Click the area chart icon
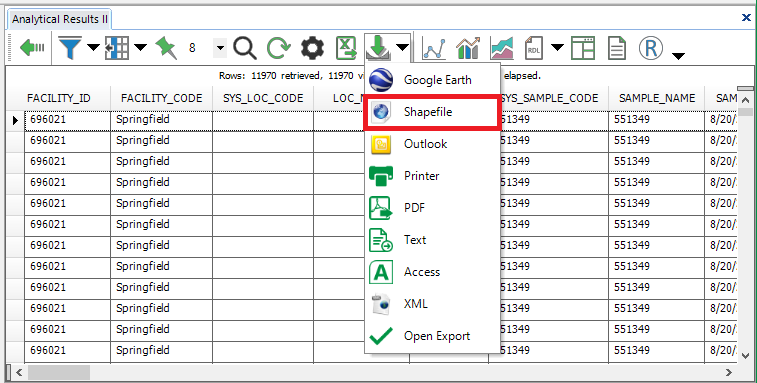Viewport: 757px width, 383px height. (502, 48)
